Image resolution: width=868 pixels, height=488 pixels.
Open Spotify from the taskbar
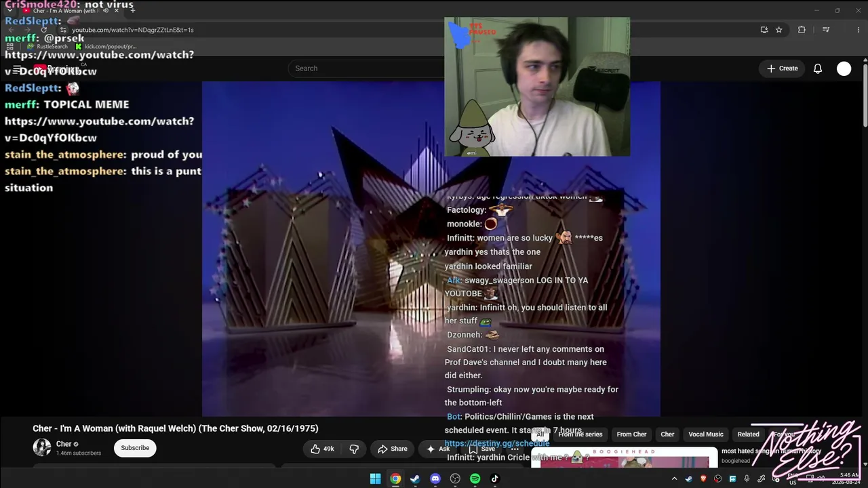coord(475,479)
